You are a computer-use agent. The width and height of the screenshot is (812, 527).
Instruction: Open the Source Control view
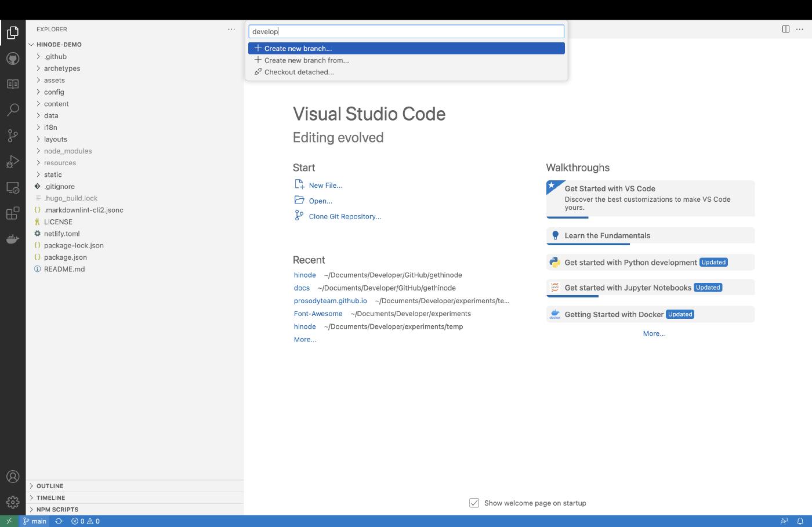click(x=13, y=136)
